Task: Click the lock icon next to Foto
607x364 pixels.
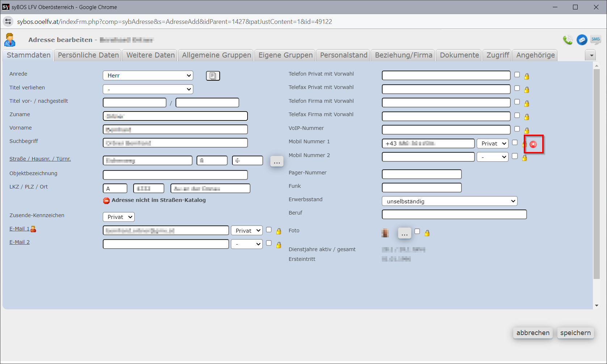Action: pyautogui.click(x=427, y=233)
